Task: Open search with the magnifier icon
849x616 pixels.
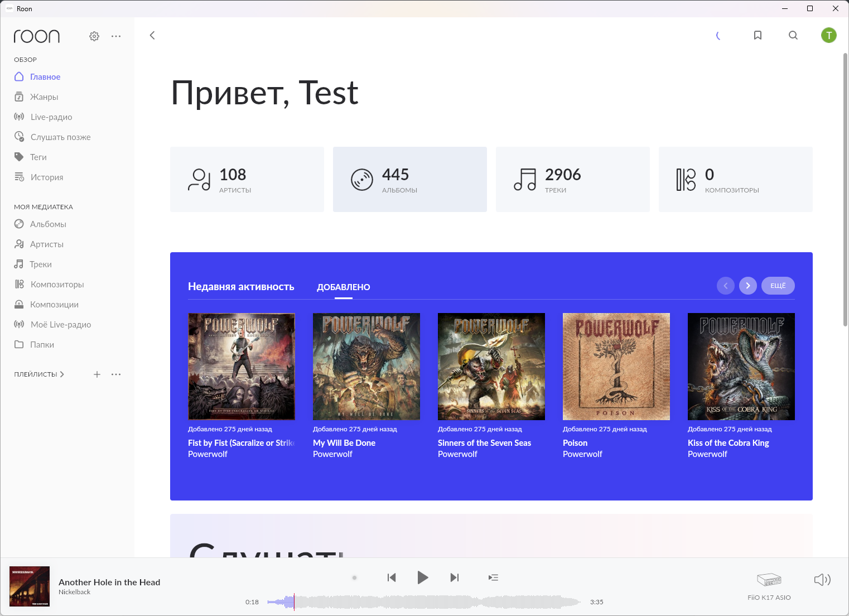Action: pos(793,35)
